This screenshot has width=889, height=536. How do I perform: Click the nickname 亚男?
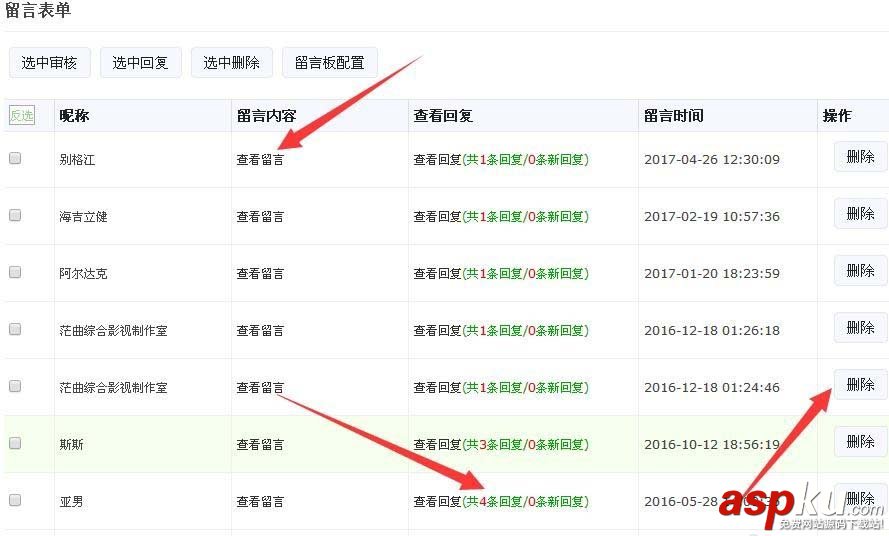click(x=71, y=501)
